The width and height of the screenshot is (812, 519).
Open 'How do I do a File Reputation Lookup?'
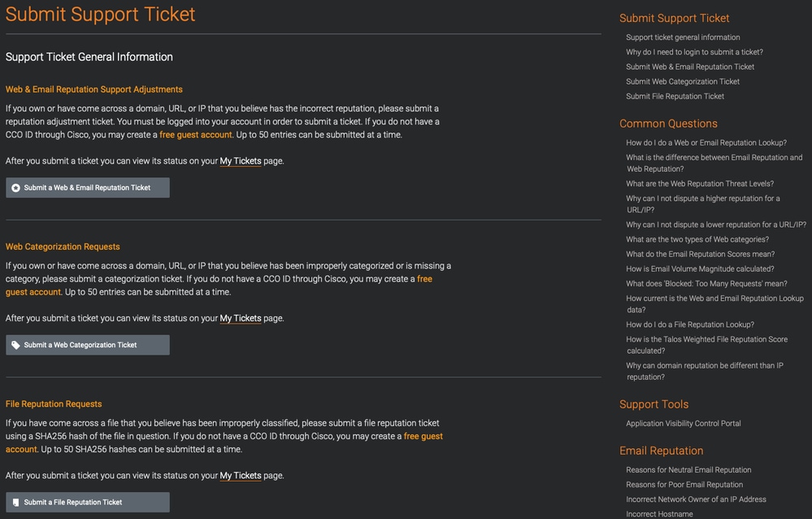[x=690, y=325]
